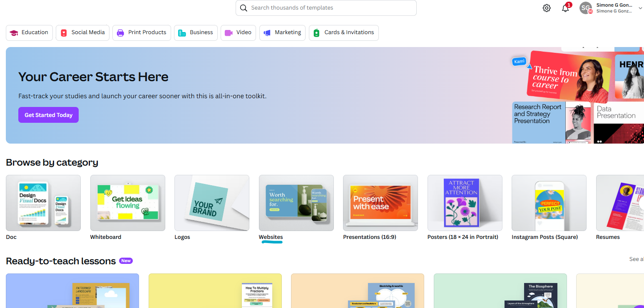644x308 pixels.
Task: Select the Education category graduation cap icon
Action: (14, 32)
